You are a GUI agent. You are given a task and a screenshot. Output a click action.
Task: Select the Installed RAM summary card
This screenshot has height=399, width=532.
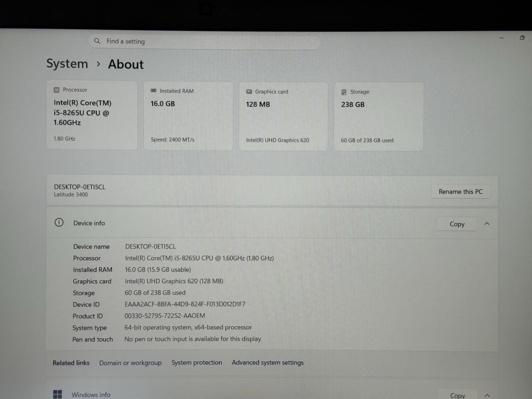(188, 116)
